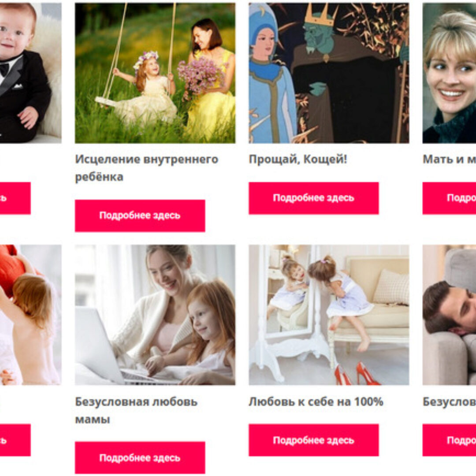Open the 'Любовь к себе на 100%' title
The width and height of the screenshot is (476, 476).
316,402
